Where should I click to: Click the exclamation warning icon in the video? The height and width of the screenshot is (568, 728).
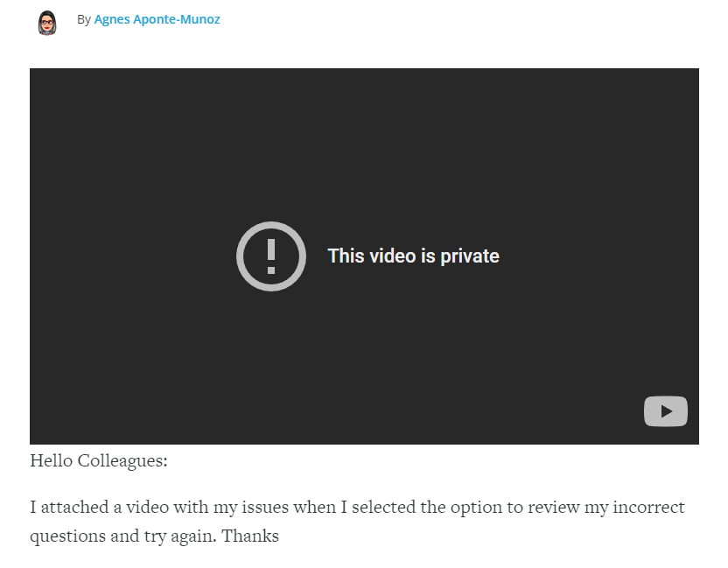click(271, 256)
